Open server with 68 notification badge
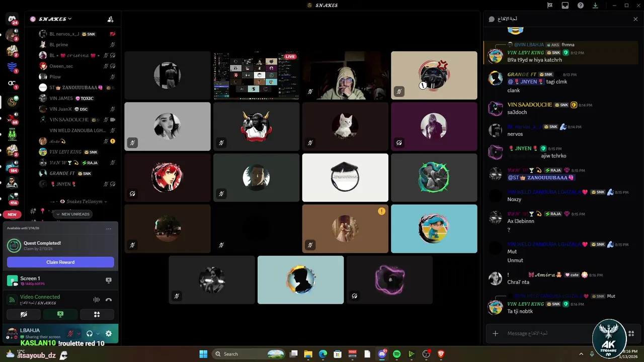The image size is (644, 362). (12, 118)
